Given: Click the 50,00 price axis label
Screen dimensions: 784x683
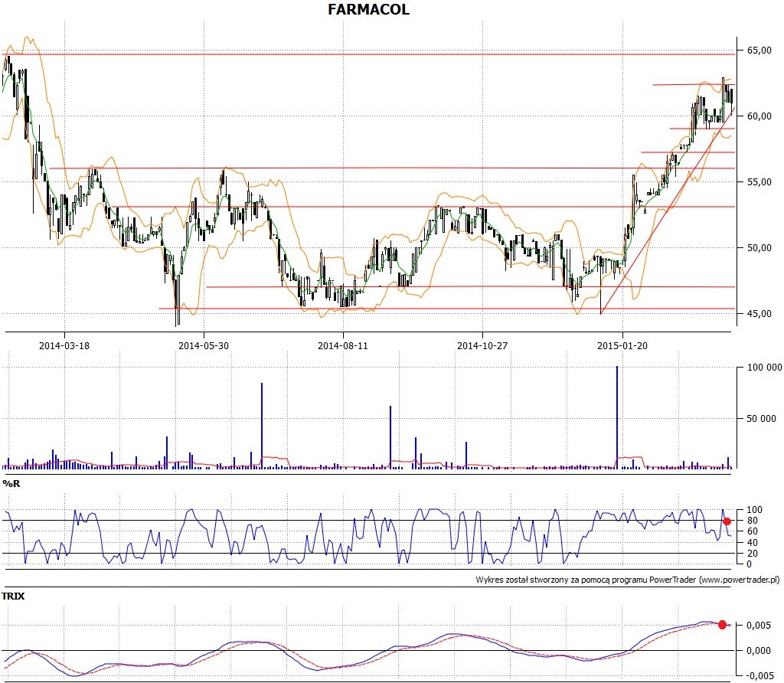Looking at the screenshot, I should (x=759, y=248).
